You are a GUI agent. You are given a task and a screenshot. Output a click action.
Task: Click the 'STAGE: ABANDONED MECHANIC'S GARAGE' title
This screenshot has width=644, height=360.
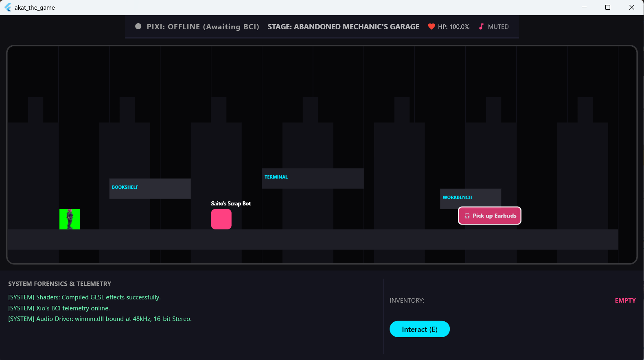point(343,27)
